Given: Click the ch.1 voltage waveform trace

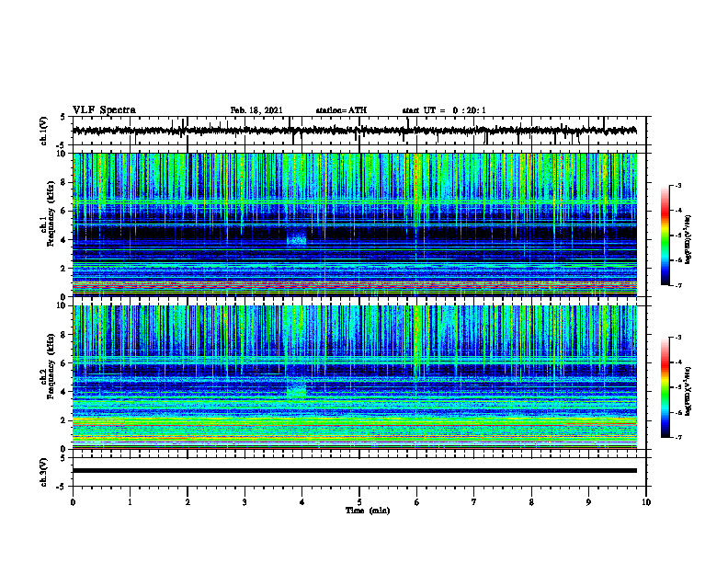Looking at the screenshot, I should (x=354, y=131).
